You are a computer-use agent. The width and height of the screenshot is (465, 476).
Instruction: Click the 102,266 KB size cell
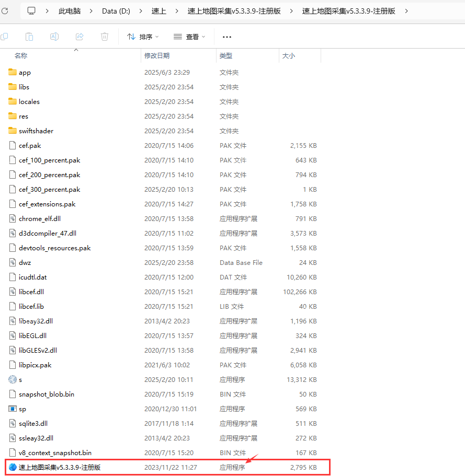coord(300,292)
